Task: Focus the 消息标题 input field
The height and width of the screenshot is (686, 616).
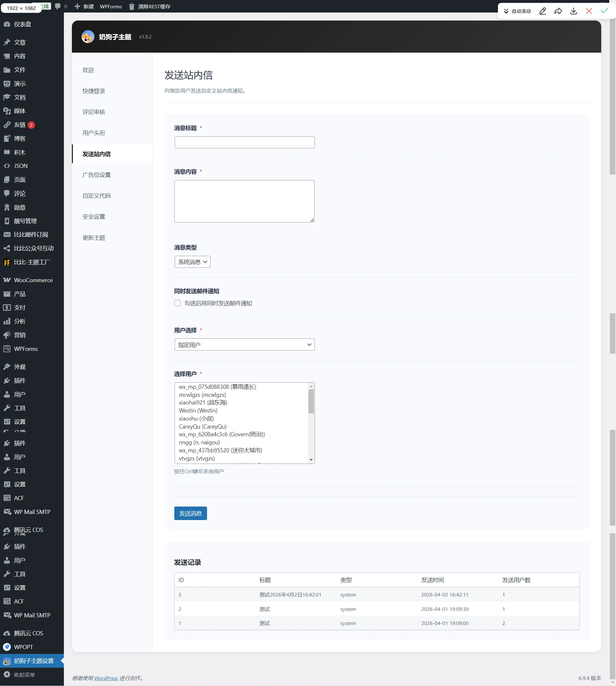Action: pyautogui.click(x=244, y=142)
